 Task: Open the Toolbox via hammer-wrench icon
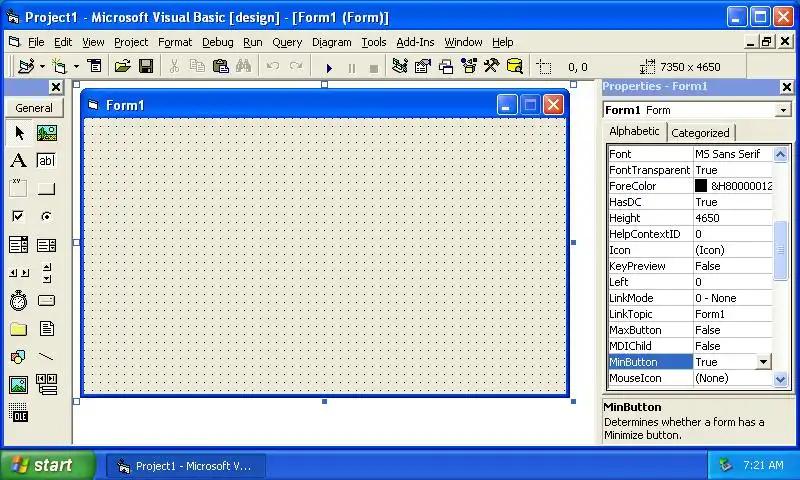[492, 66]
